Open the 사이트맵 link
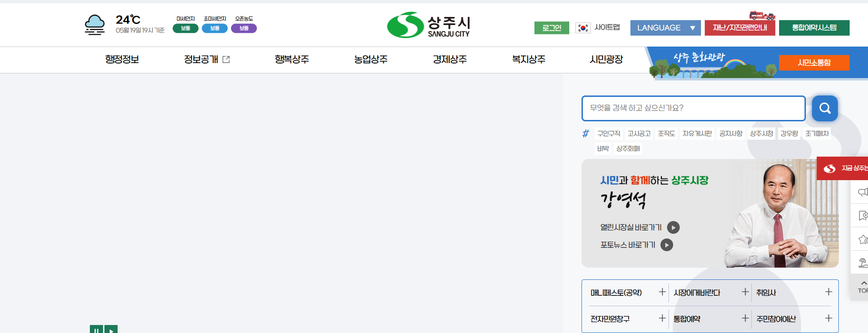 pyautogui.click(x=607, y=27)
